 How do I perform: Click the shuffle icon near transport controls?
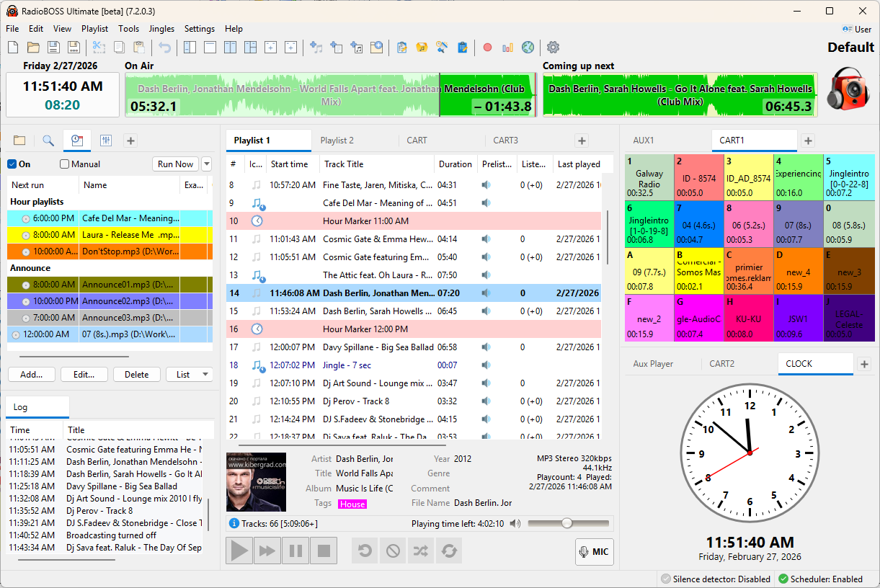421,551
